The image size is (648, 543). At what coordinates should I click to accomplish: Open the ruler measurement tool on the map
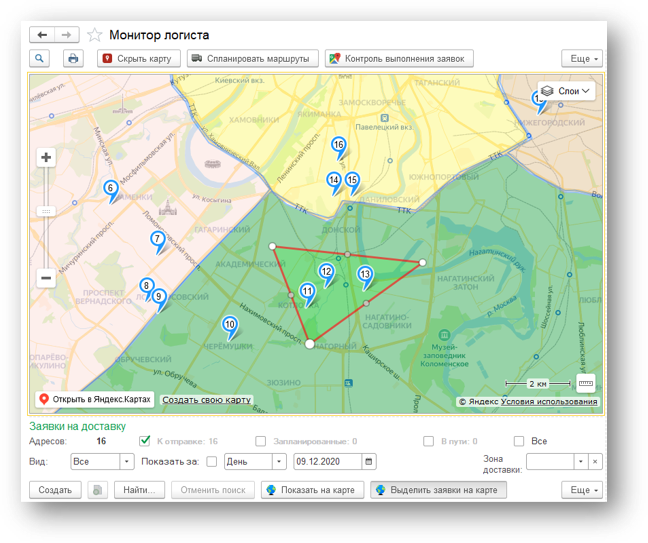(586, 383)
